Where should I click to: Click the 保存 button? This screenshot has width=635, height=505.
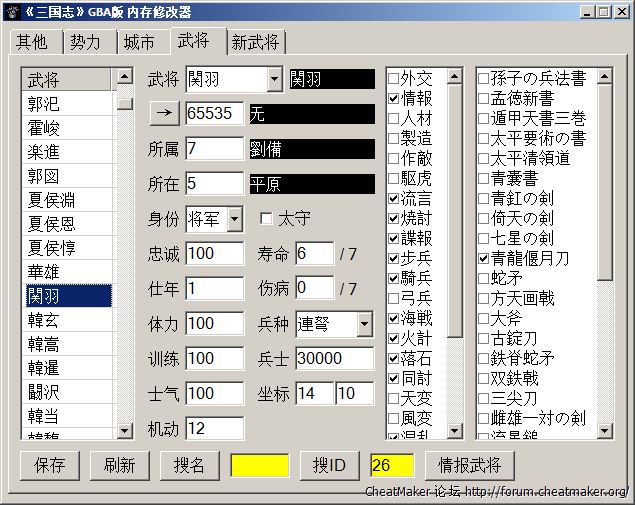point(49,465)
